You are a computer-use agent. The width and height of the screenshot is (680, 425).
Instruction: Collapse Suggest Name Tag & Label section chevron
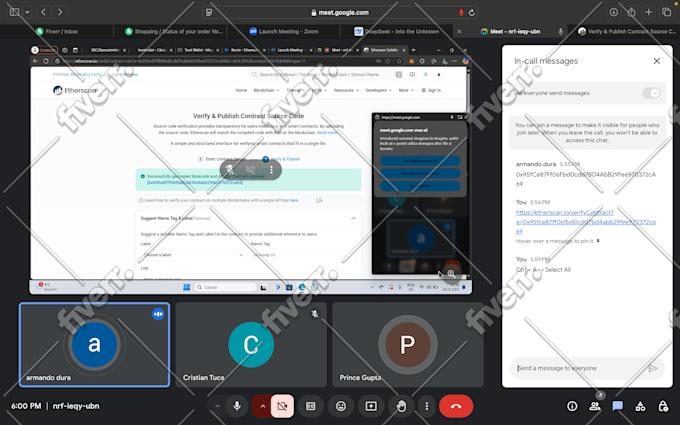tap(353, 219)
